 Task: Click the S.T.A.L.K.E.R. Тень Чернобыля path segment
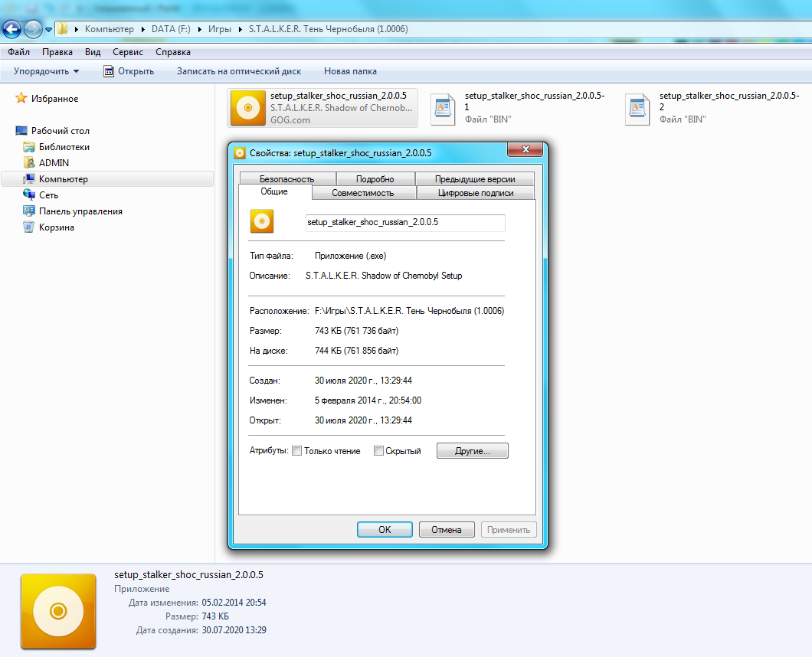click(328, 29)
